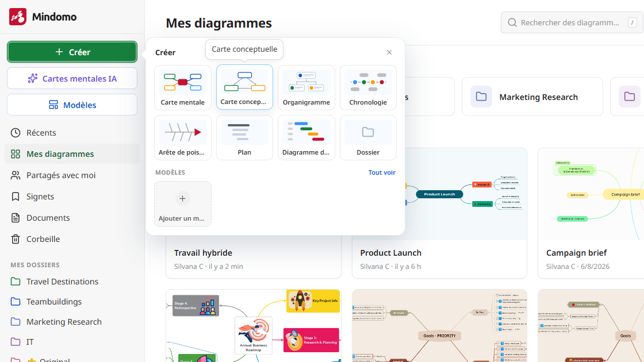
Task: Focus the Rechercher des diagrammes field
Action: coord(572,22)
